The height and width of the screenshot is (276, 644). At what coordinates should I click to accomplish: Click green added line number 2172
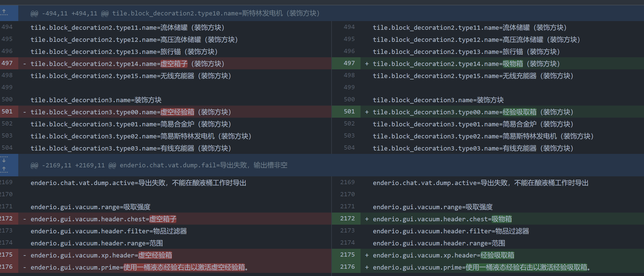point(347,218)
